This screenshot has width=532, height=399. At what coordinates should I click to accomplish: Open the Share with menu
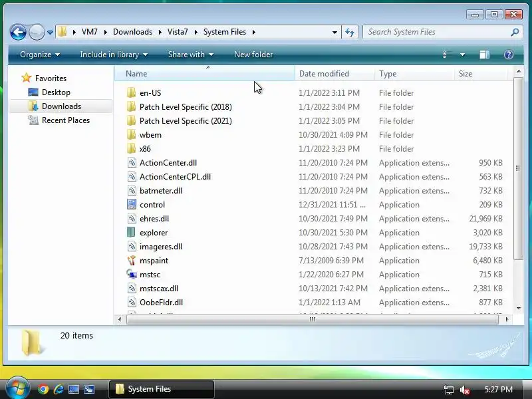pos(191,55)
